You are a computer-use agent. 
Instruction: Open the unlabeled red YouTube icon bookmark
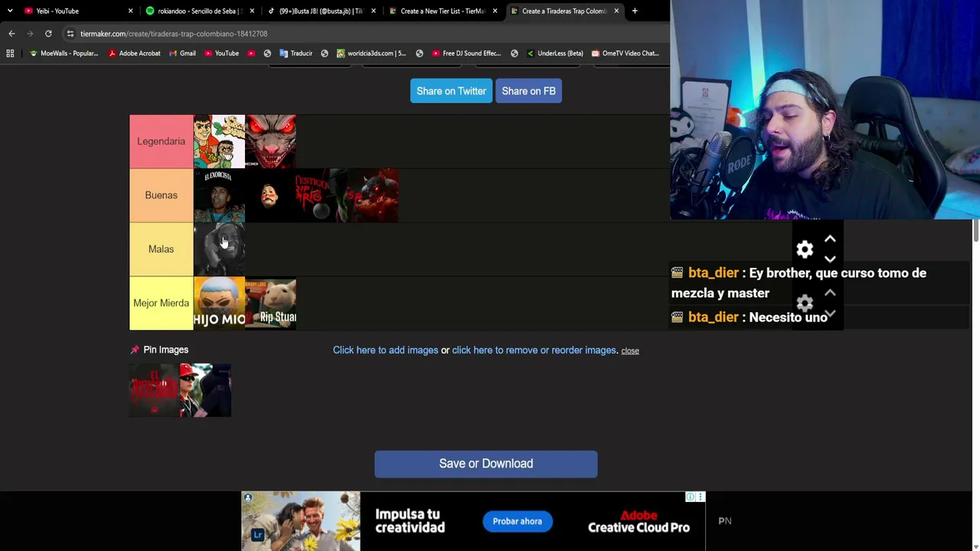pos(251,54)
